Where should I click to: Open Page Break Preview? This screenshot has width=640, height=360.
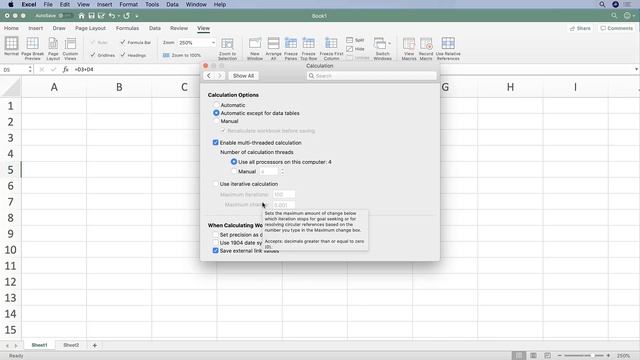[32, 43]
